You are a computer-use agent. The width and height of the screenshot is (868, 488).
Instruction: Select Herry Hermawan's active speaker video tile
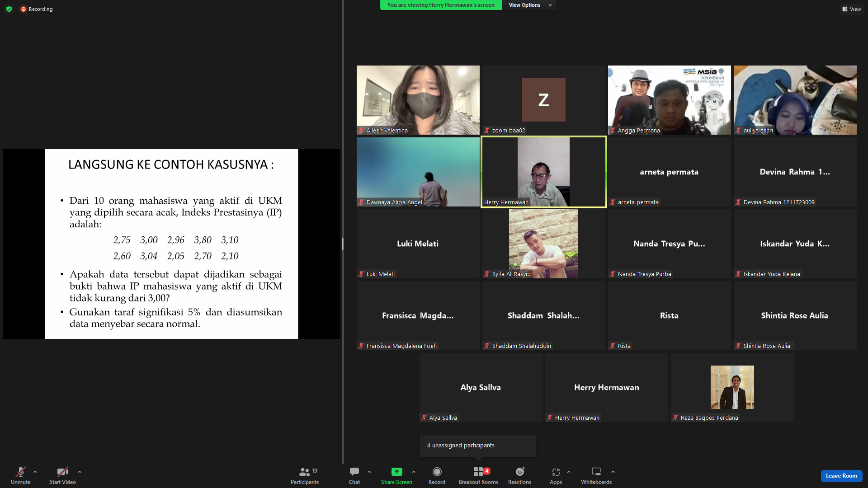(543, 172)
